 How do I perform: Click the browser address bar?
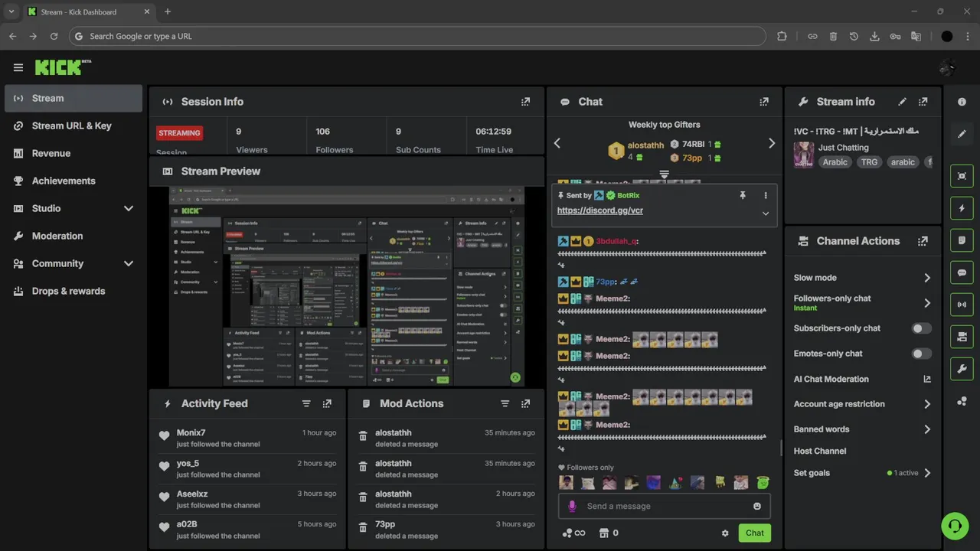[417, 36]
